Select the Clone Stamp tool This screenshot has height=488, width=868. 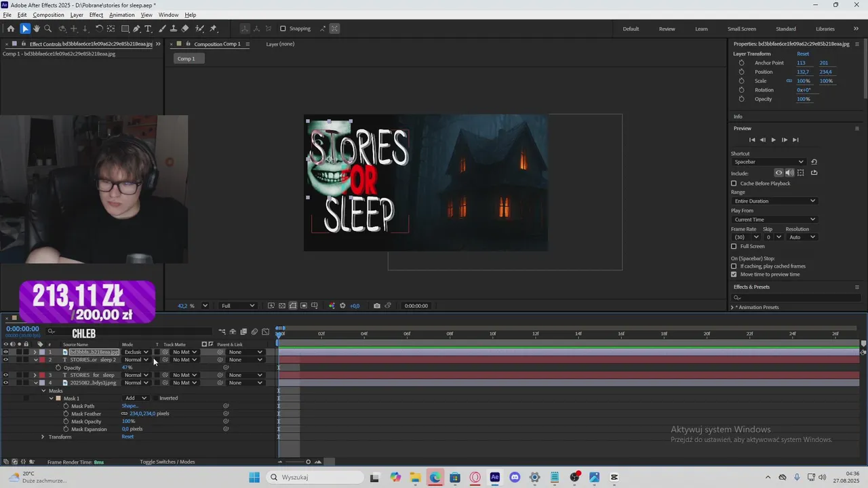(174, 28)
